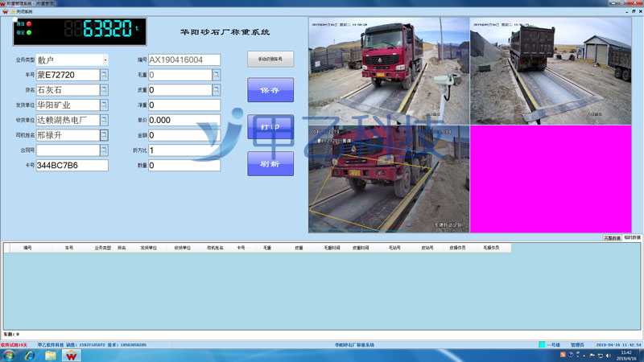Select the top-left front truck camera feed

point(387,71)
